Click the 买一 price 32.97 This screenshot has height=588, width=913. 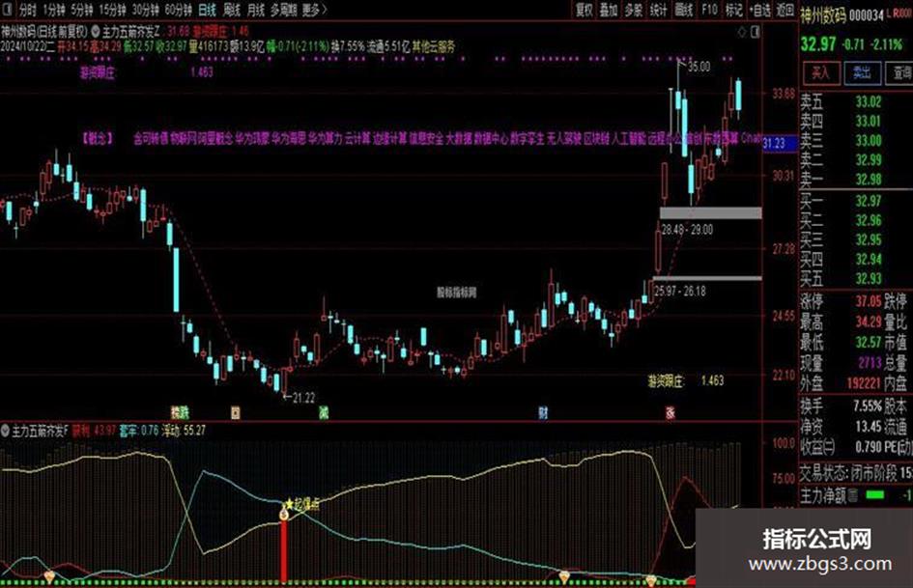pos(869,202)
